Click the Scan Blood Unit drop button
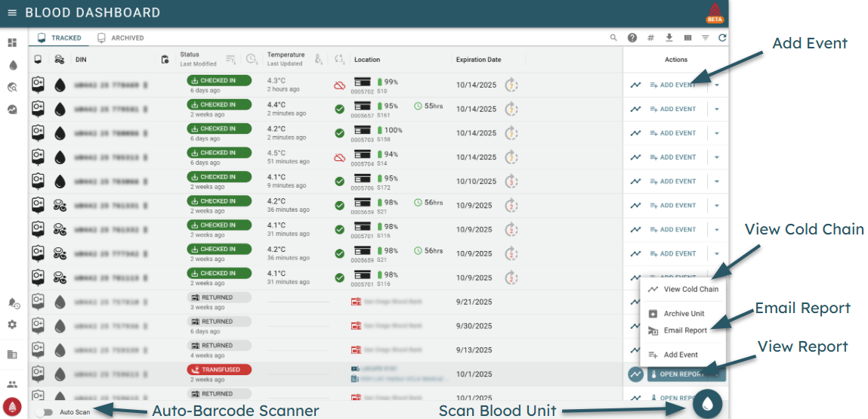Viewport: 868px width, 419px height. pyautogui.click(x=707, y=404)
